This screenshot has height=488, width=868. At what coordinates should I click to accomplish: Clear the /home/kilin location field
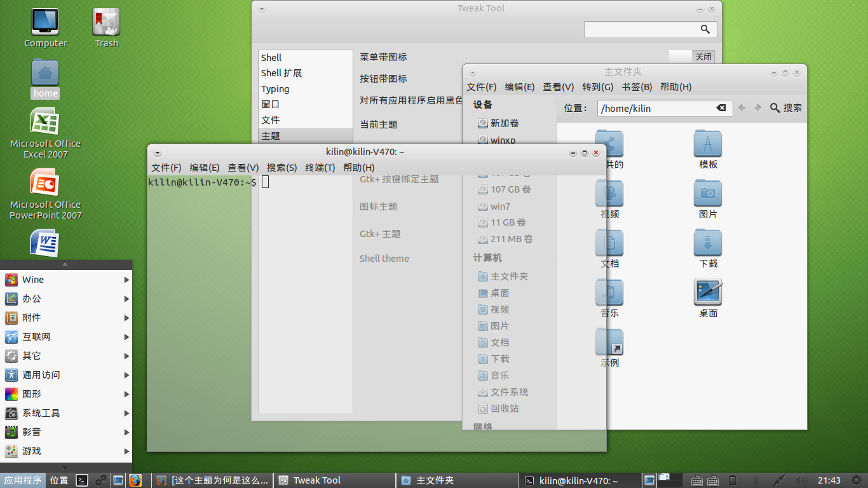[x=721, y=108]
